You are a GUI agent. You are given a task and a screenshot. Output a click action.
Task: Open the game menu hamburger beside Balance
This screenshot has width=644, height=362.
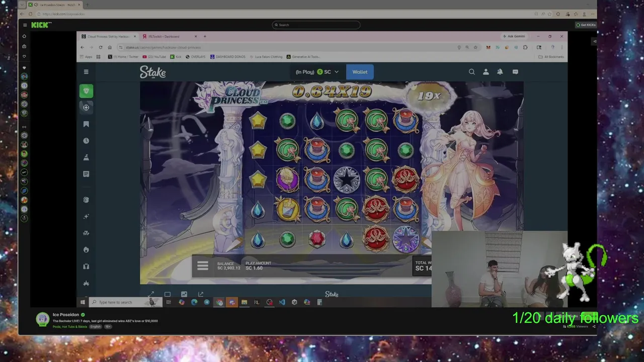203,266
